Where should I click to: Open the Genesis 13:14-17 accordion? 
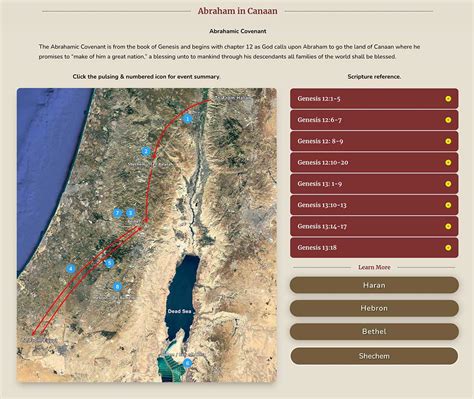click(x=374, y=226)
